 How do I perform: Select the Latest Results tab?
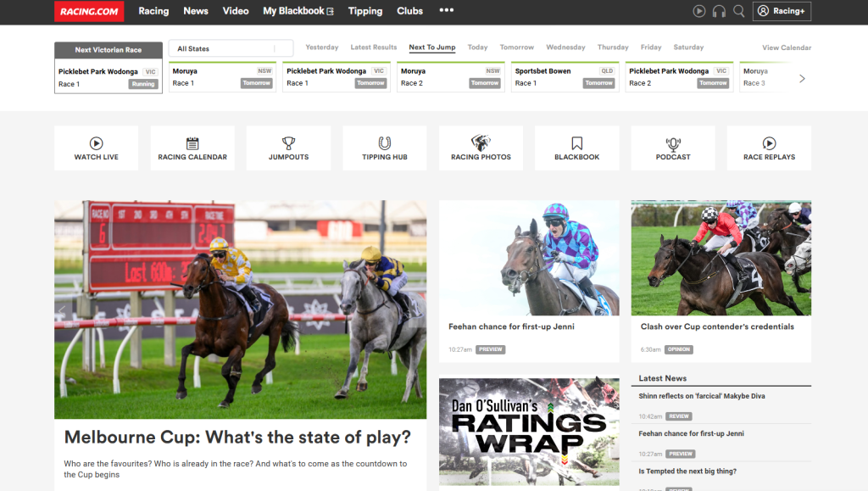373,47
